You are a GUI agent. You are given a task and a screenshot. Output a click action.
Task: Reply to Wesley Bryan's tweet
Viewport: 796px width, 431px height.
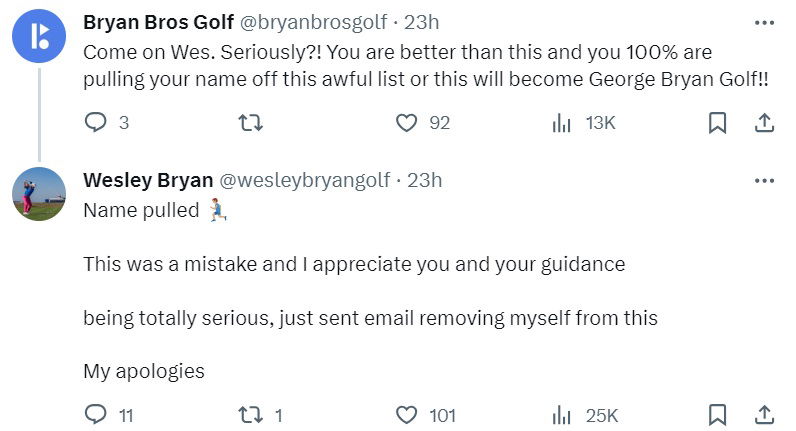click(96, 415)
